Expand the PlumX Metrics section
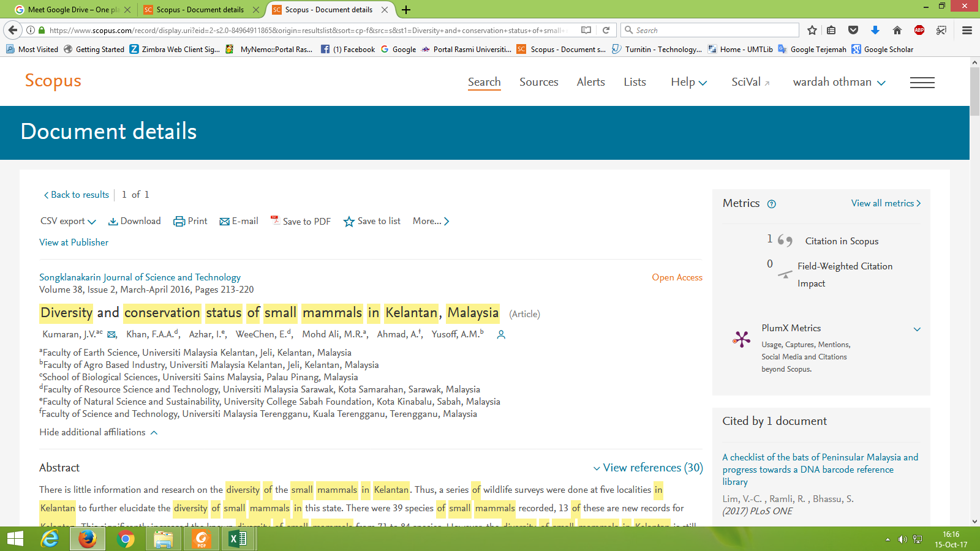 [917, 329]
